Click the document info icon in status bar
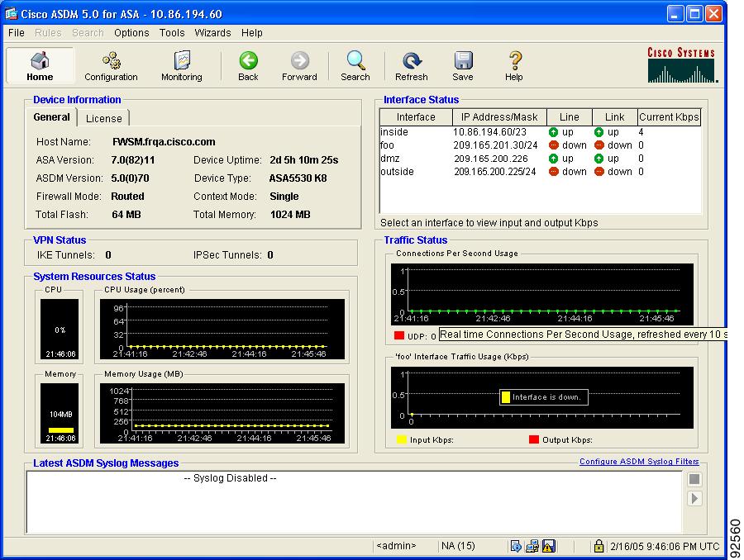Screen dimensions: 744x560 tap(516, 546)
